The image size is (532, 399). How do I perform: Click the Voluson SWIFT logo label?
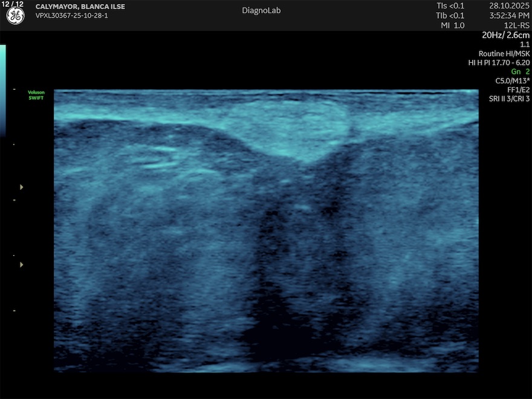tap(36, 95)
